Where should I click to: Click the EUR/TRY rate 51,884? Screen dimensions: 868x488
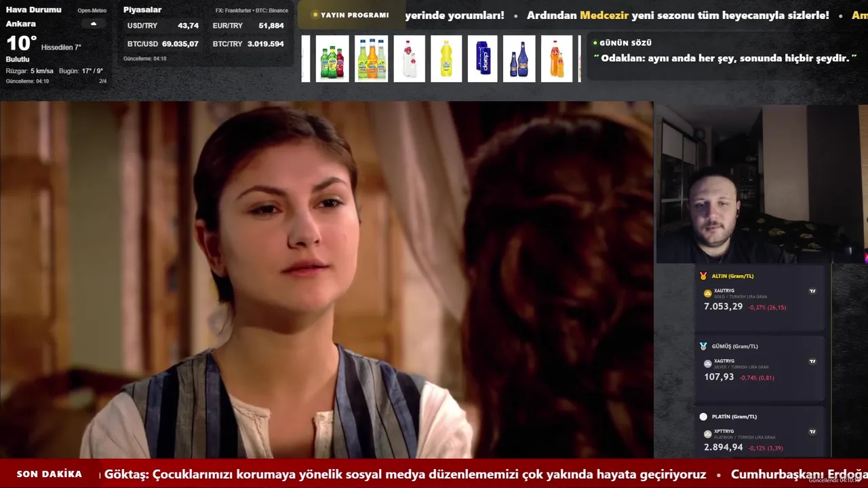pyautogui.click(x=271, y=26)
